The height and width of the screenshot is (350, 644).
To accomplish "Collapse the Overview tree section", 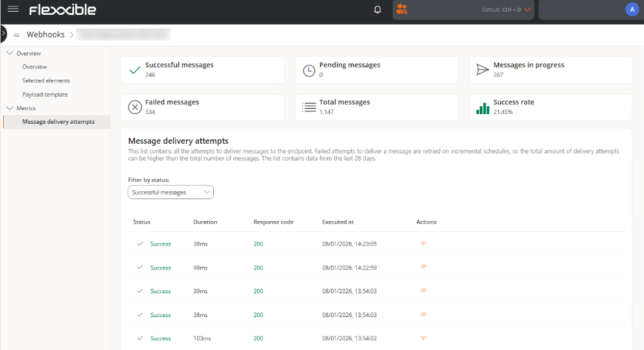I will tap(10, 53).
